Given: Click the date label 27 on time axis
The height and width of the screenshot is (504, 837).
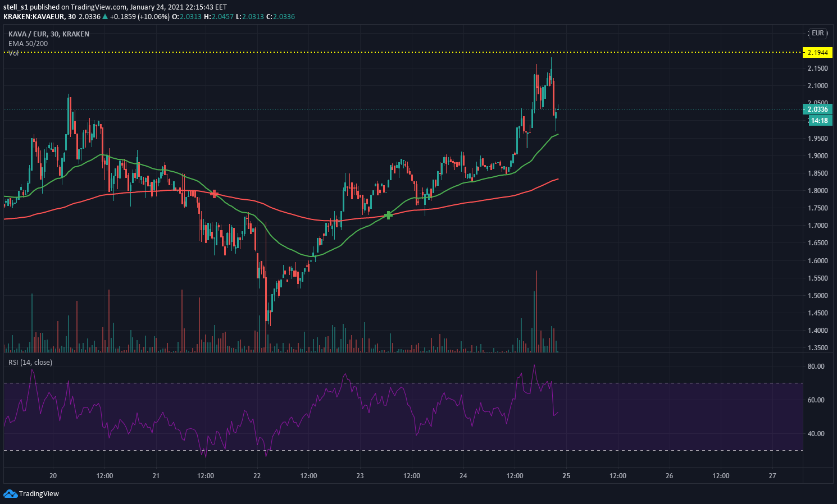Looking at the screenshot, I should tap(772, 476).
